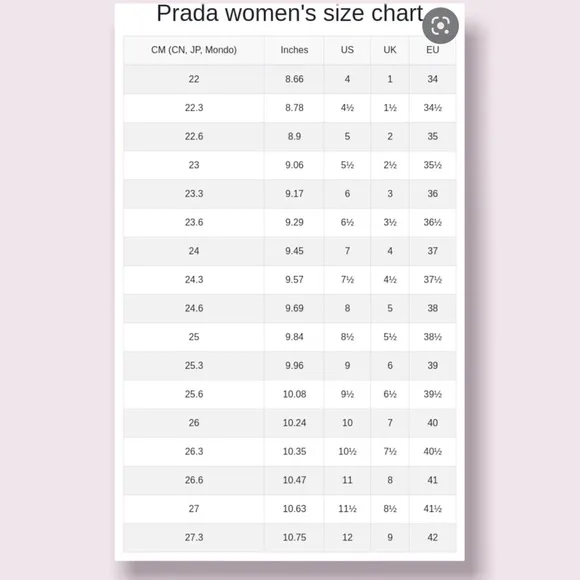Select the 25.3 centimeter cell
The width and height of the screenshot is (580, 580).
point(194,365)
